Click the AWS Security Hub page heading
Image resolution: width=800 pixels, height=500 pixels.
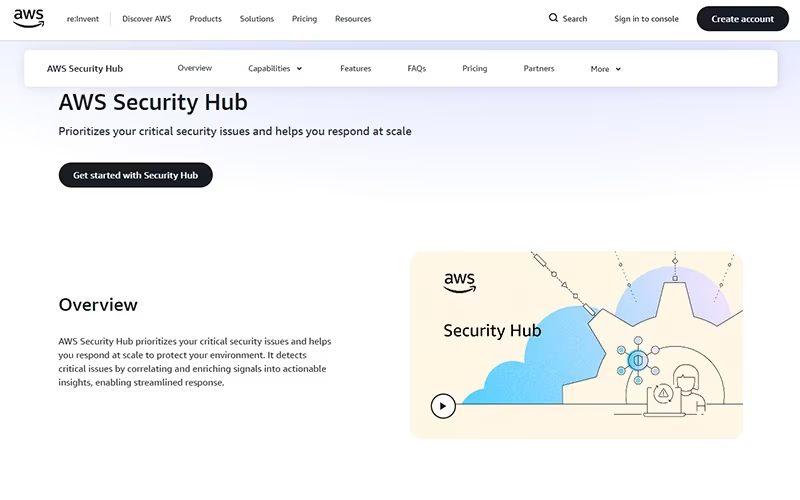[153, 102]
